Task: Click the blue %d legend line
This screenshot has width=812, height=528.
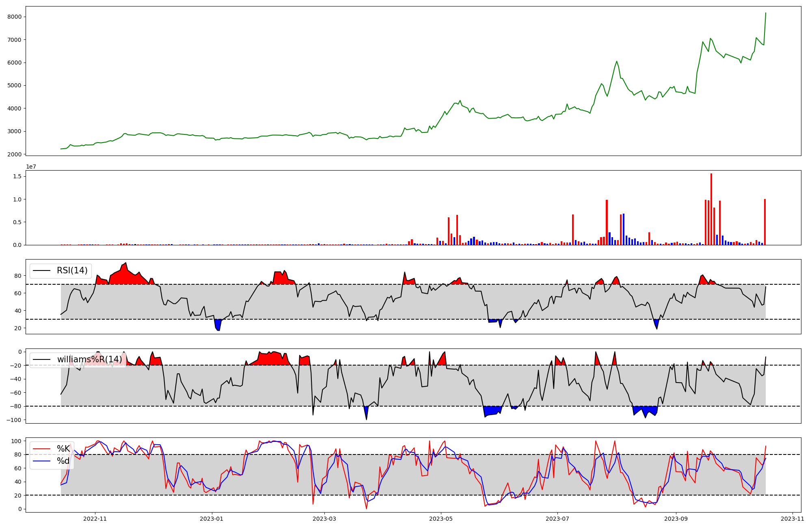Action: tap(41, 461)
